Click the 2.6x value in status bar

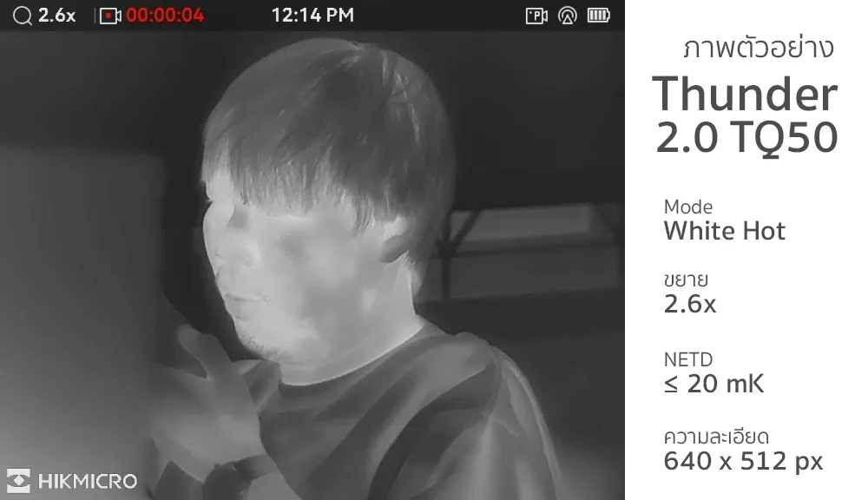tap(56, 16)
